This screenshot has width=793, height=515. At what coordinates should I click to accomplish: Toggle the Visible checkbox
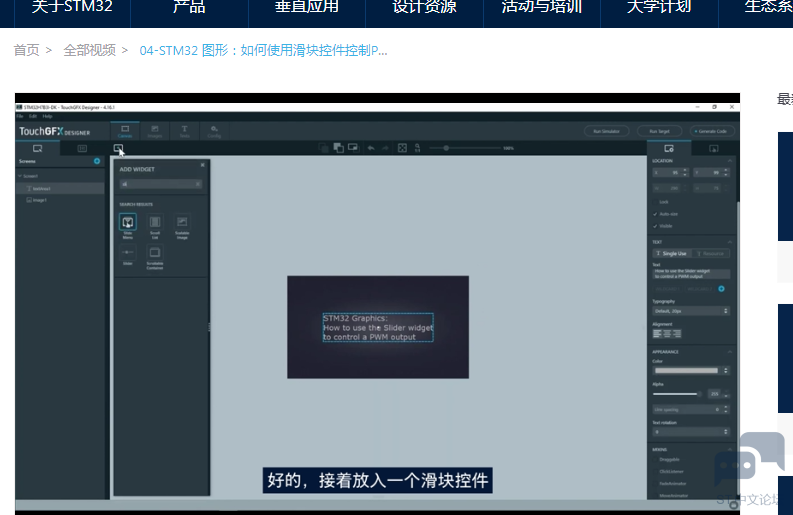click(655, 226)
